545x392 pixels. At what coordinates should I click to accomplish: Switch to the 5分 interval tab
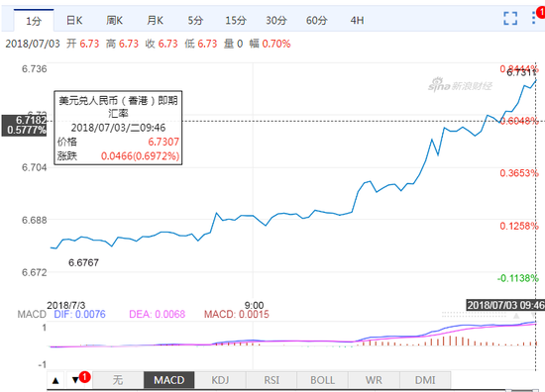pyautogui.click(x=195, y=21)
